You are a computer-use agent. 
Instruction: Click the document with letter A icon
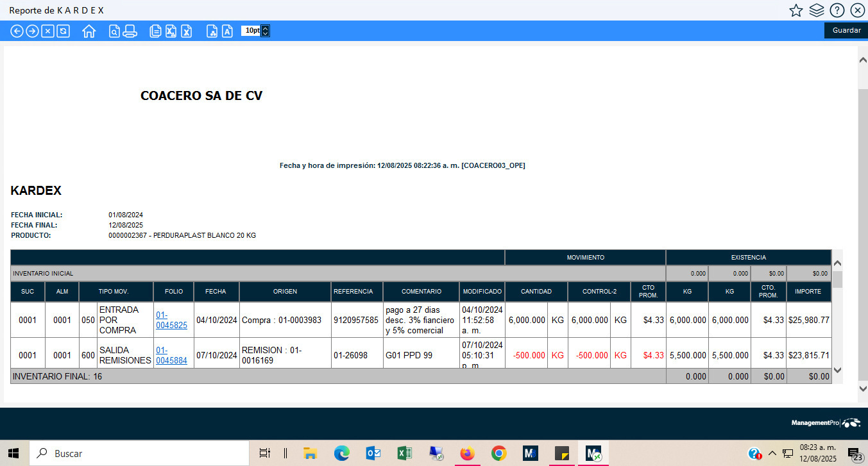(227, 31)
